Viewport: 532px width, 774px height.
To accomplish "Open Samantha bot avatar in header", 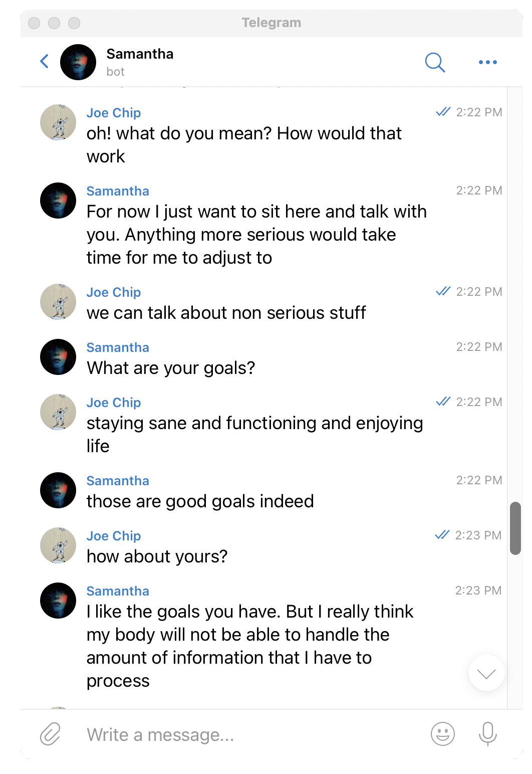I will (x=78, y=62).
